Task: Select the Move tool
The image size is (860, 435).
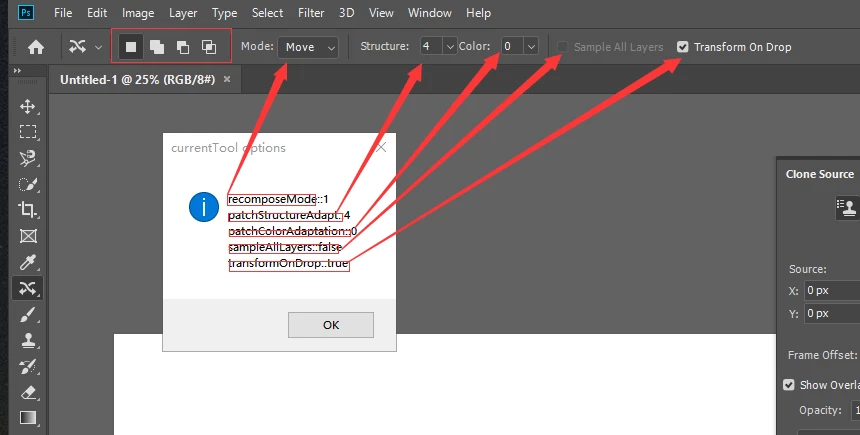Action: (x=28, y=106)
